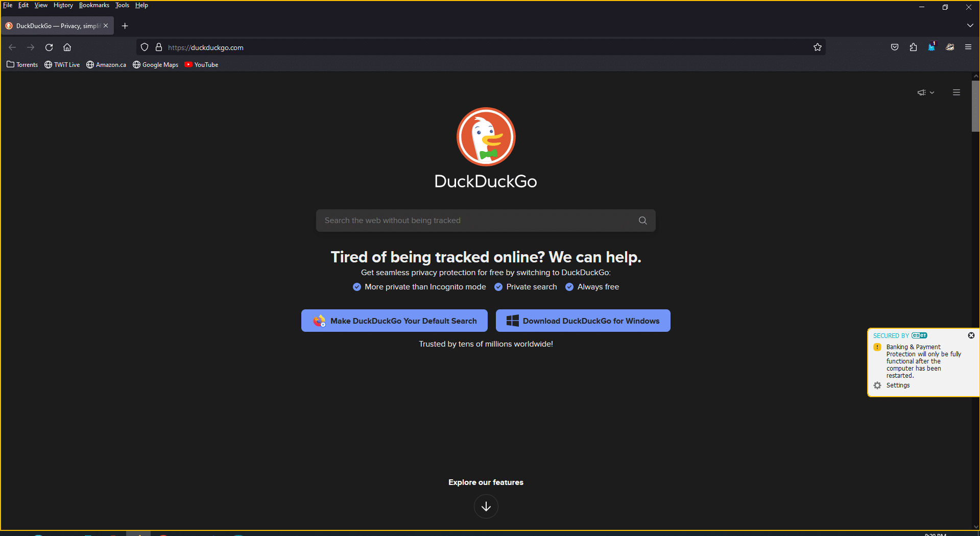Open the History menu
This screenshot has width=980, height=536.
[63, 5]
